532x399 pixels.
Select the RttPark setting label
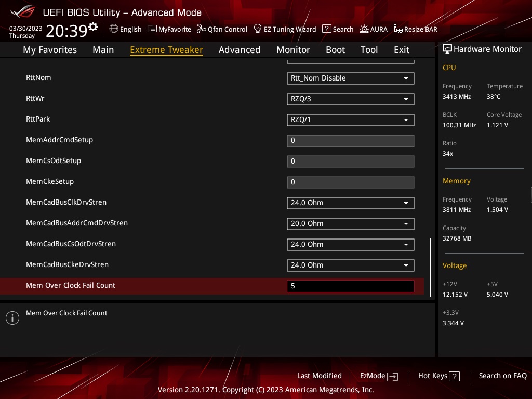tap(37, 119)
